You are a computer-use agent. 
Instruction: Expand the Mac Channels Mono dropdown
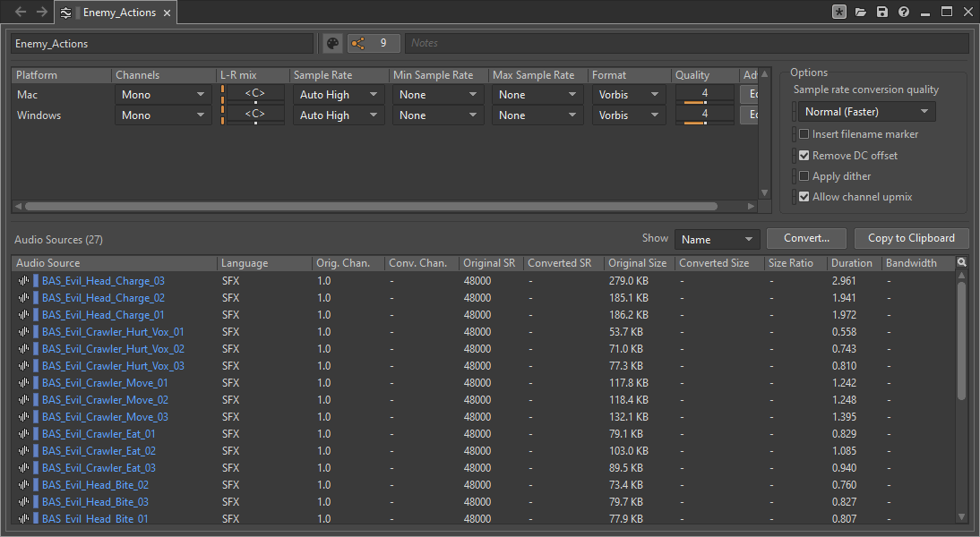pyautogui.click(x=163, y=95)
